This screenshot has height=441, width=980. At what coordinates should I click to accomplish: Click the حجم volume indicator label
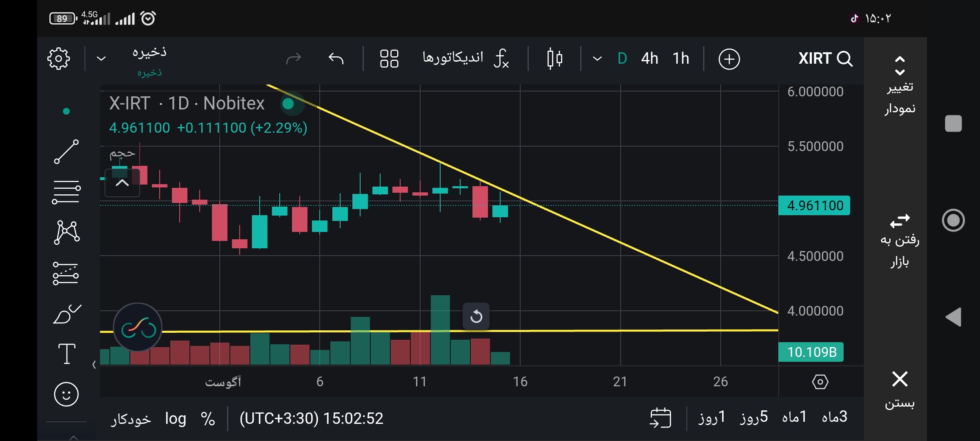(x=122, y=154)
